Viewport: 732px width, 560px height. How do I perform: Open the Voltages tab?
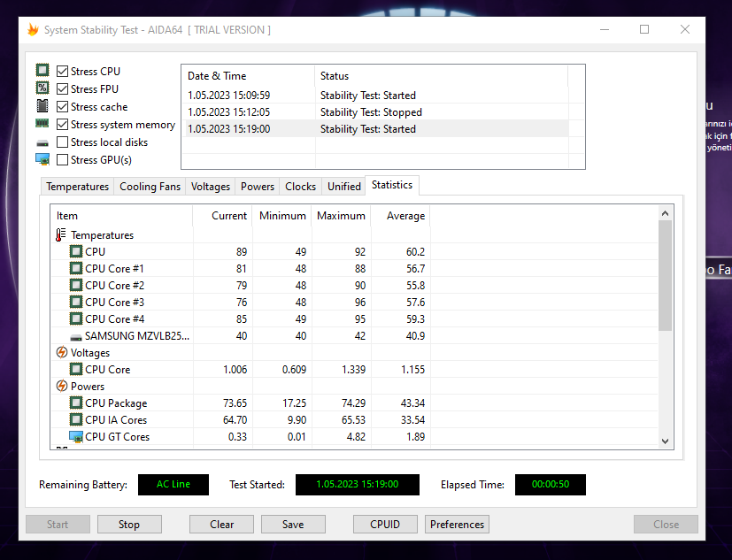pyautogui.click(x=211, y=186)
